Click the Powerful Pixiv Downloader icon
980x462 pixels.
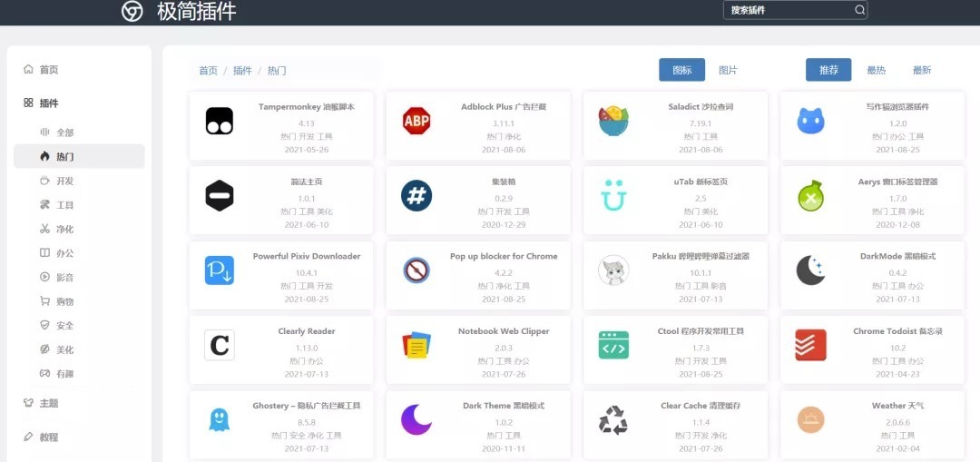point(220,270)
